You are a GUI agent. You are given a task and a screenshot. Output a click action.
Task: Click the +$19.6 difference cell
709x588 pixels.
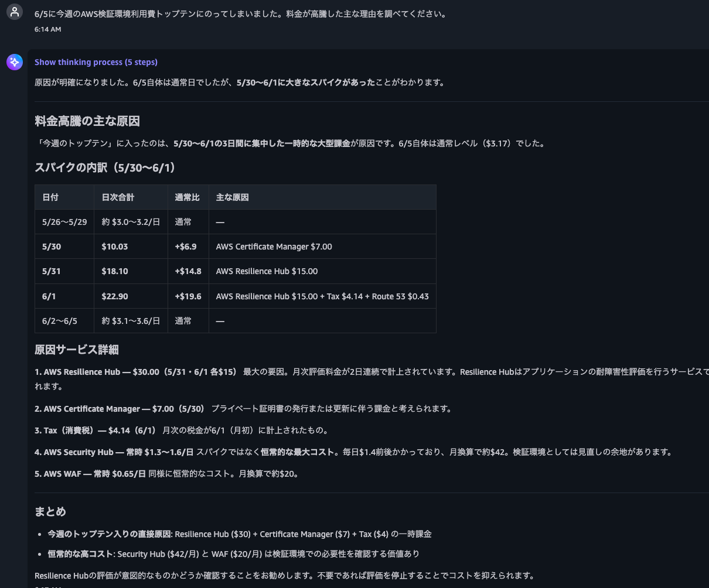click(x=188, y=296)
